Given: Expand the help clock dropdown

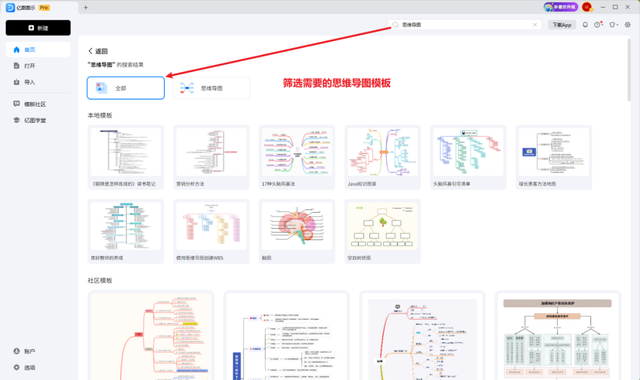Looking at the screenshot, I should tap(599, 25).
